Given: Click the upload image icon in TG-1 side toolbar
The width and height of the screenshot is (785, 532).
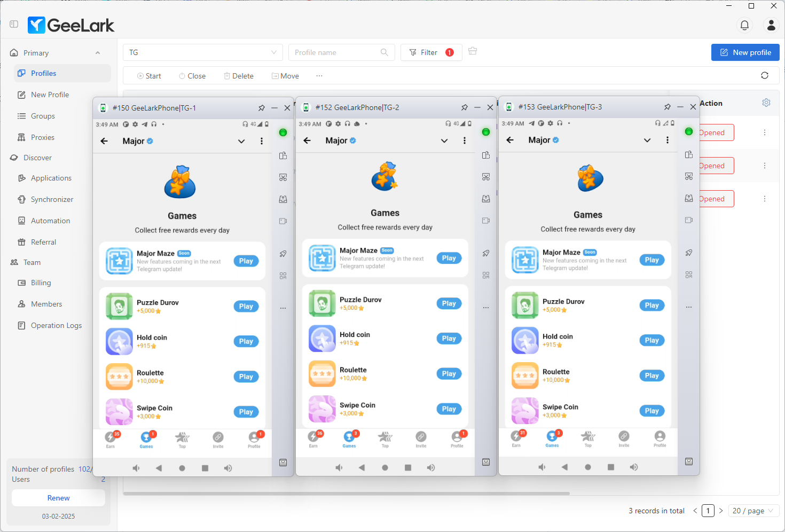Looking at the screenshot, I should tap(283, 199).
